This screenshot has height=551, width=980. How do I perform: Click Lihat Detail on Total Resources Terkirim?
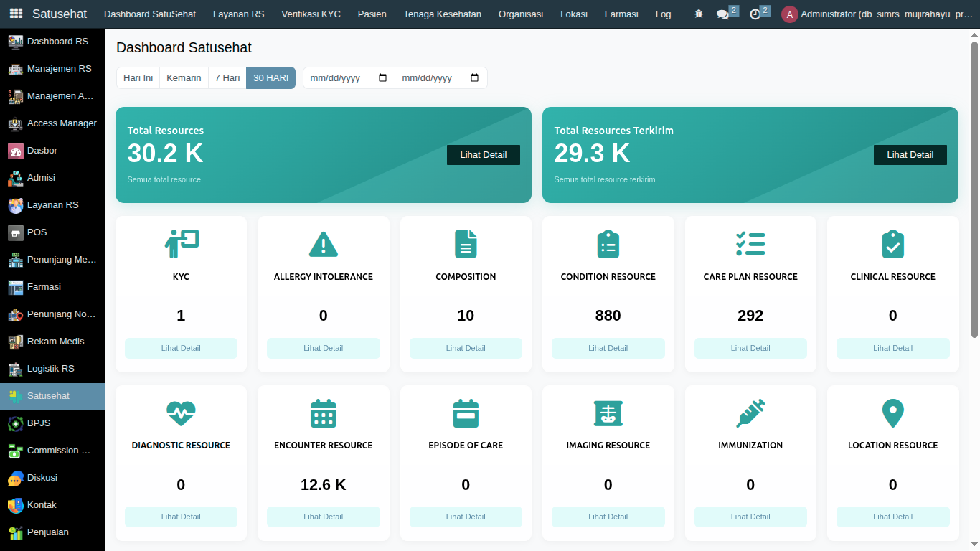(910, 155)
